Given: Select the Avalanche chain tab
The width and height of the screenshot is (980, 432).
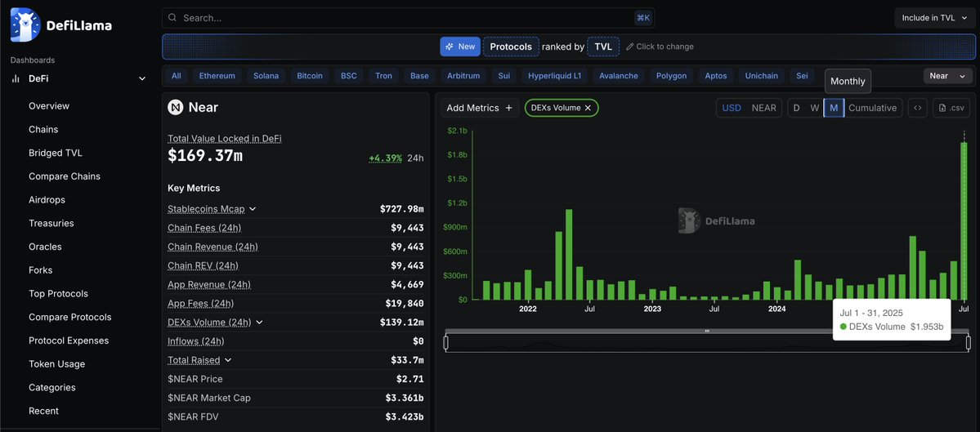Looking at the screenshot, I should [x=619, y=76].
